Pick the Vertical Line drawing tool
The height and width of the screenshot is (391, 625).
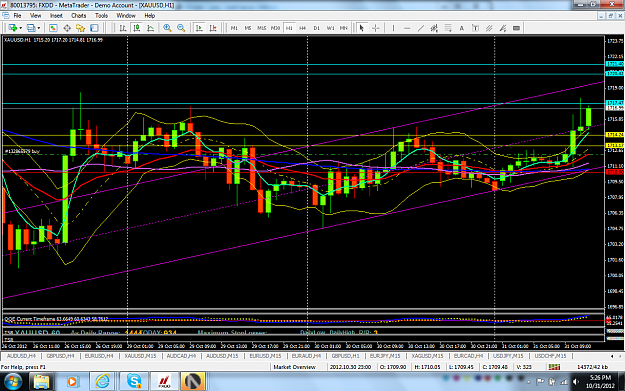pos(393,28)
